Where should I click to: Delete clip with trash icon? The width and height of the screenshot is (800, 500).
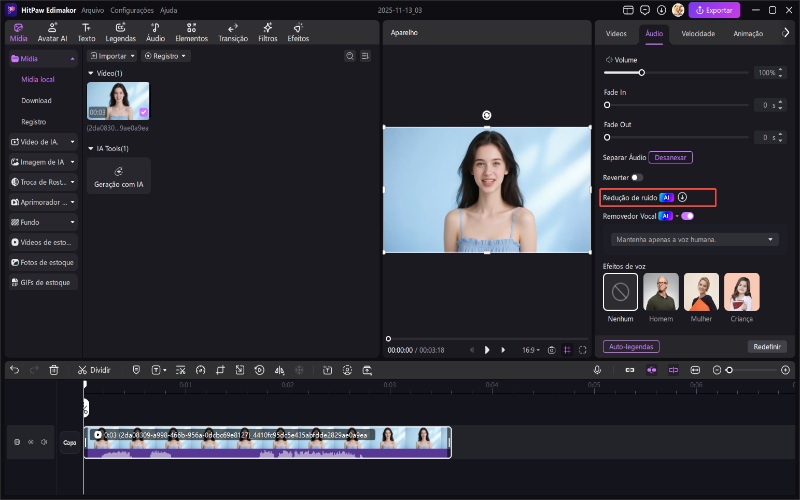(54, 370)
